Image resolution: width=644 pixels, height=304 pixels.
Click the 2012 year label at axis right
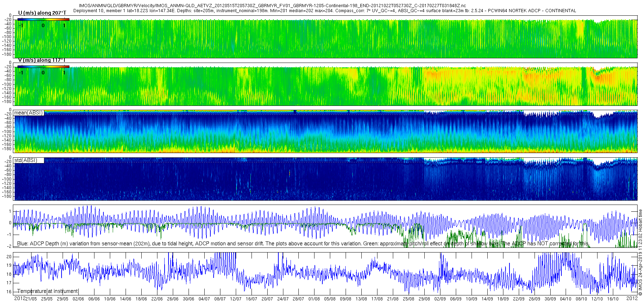tap(632, 298)
